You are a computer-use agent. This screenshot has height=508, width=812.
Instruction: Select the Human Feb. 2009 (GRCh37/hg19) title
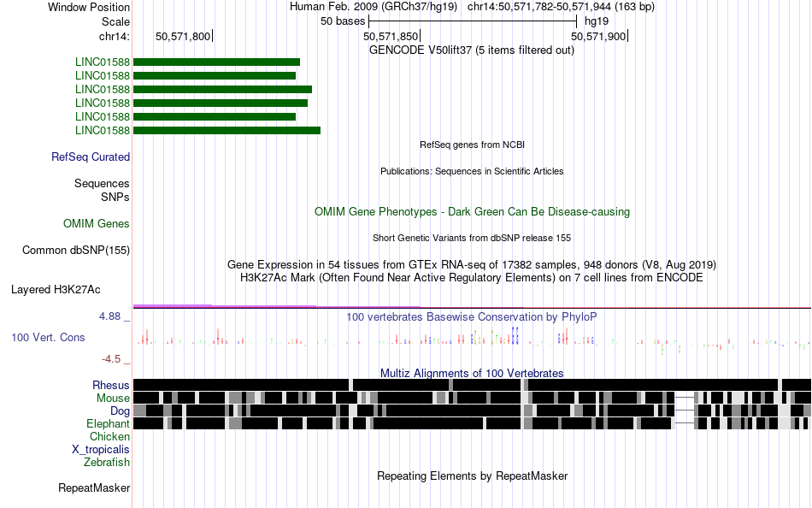click(x=374, y=7)
